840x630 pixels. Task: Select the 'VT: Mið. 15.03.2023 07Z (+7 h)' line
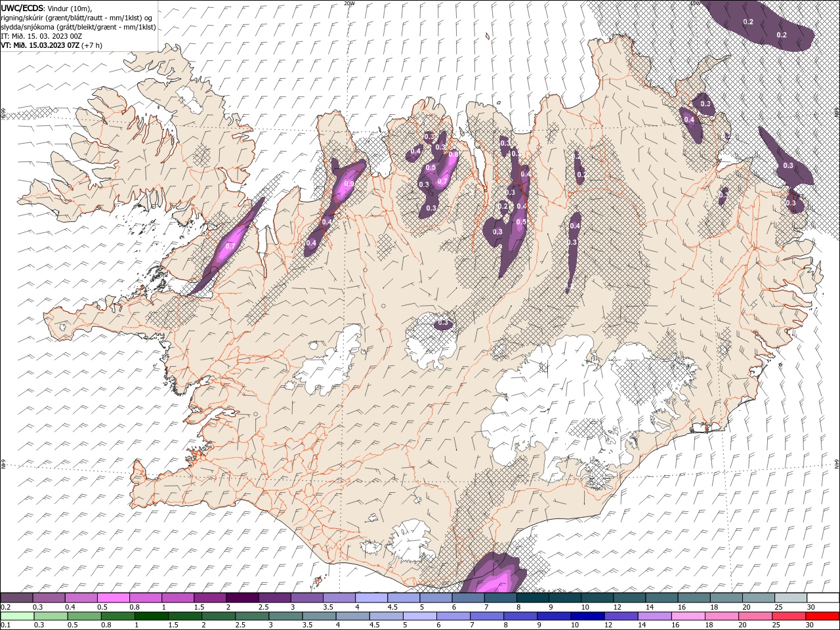coord(51,45)
